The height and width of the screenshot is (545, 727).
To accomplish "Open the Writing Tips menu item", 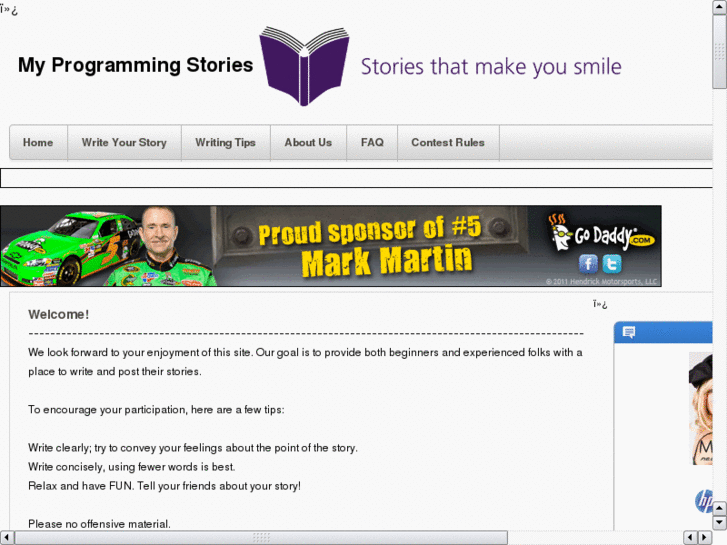I will click(225, 142).
